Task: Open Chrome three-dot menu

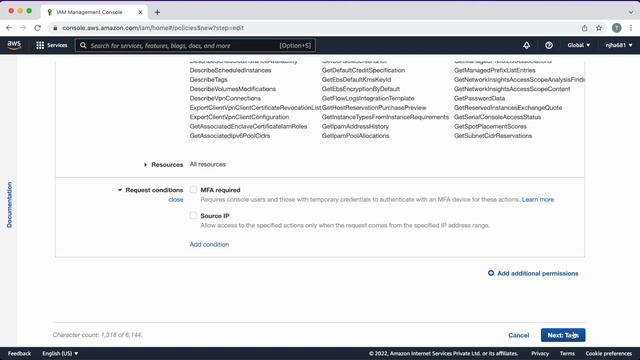Action: point(631,28)
